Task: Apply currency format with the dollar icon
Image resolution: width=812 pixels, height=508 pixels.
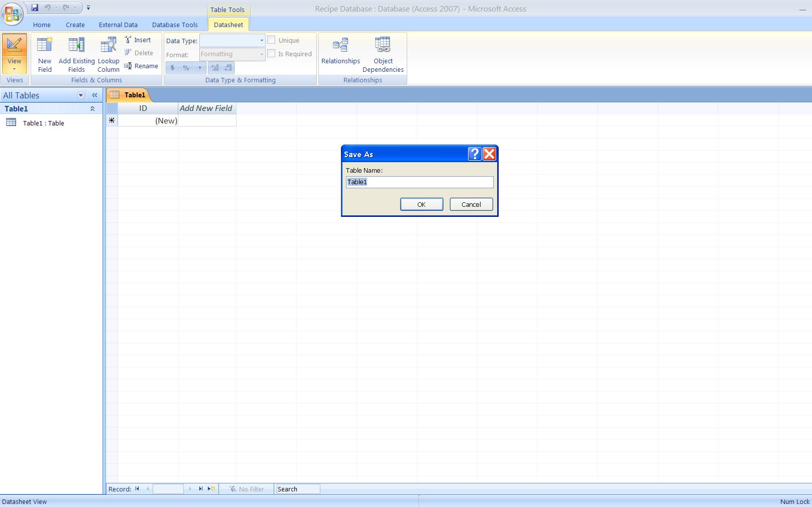Action: 173,67
